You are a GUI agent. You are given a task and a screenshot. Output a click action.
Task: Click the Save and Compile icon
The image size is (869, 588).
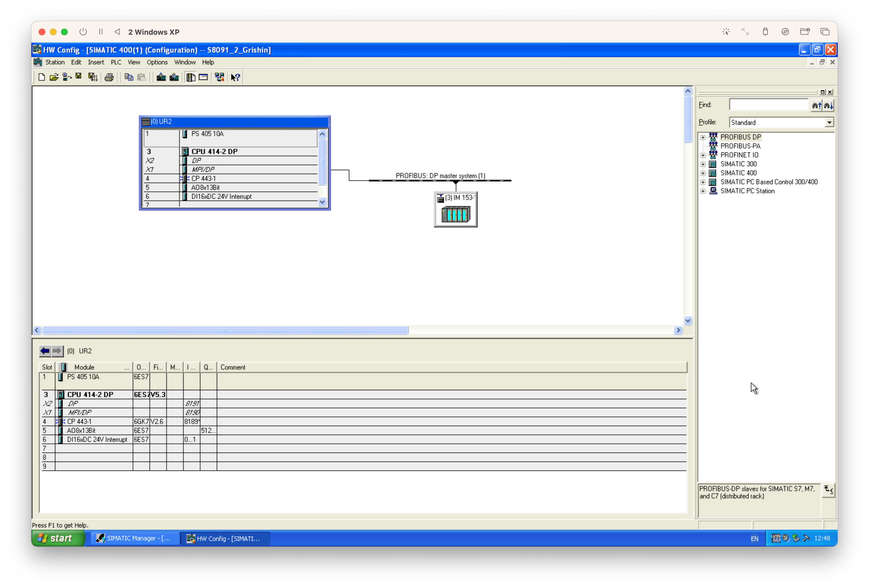[x=92, y=78]
